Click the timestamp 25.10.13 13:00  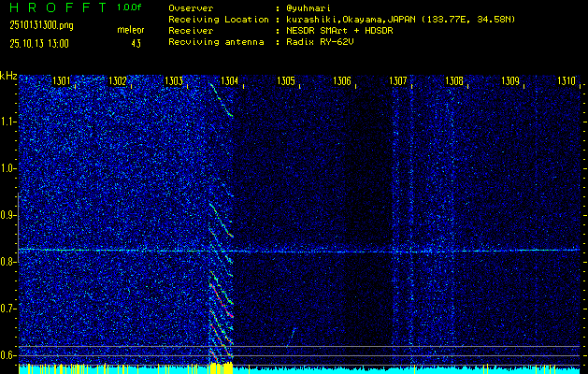[x=39, y=44]
